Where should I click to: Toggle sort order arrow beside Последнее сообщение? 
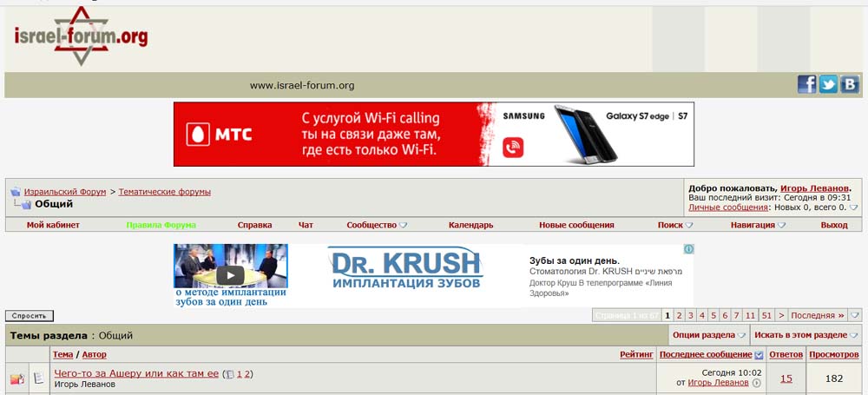pyautogui.click(x=759, y=354)
